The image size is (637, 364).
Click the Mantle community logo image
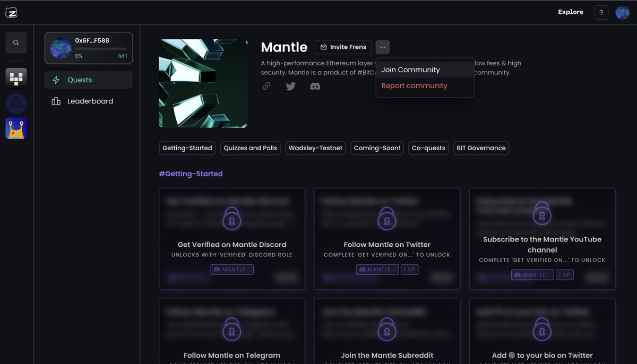pos(203,83)
